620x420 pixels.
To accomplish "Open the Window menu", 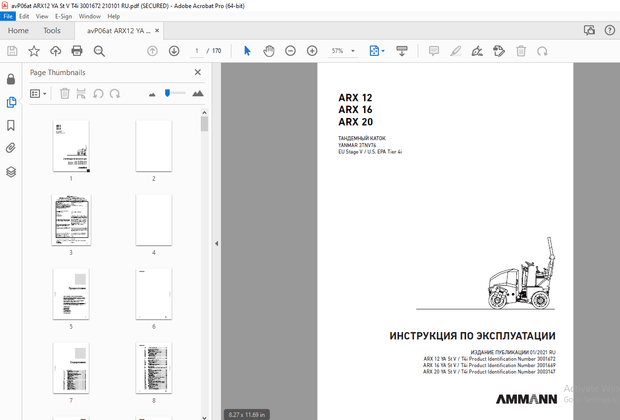I will pos(90,16).
